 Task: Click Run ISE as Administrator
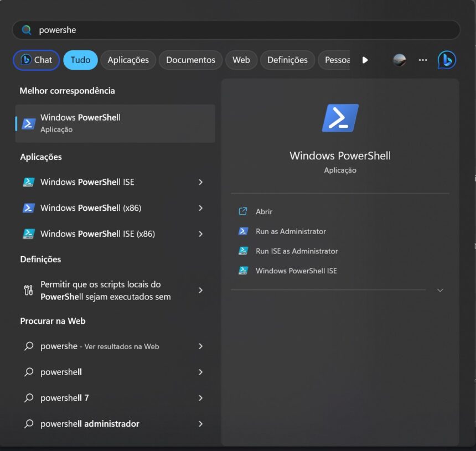(296, 251)
